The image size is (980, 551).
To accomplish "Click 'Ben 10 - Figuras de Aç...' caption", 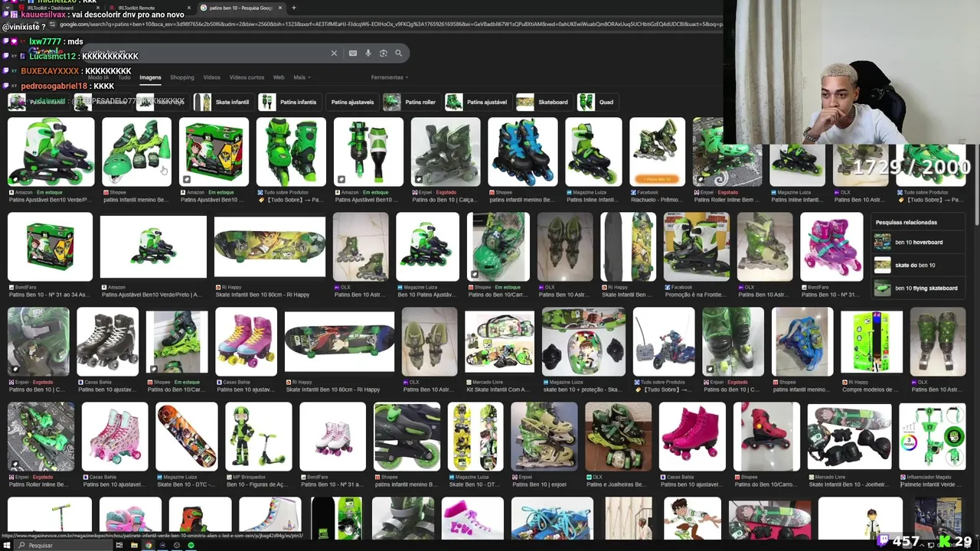I will pos(257,484).
